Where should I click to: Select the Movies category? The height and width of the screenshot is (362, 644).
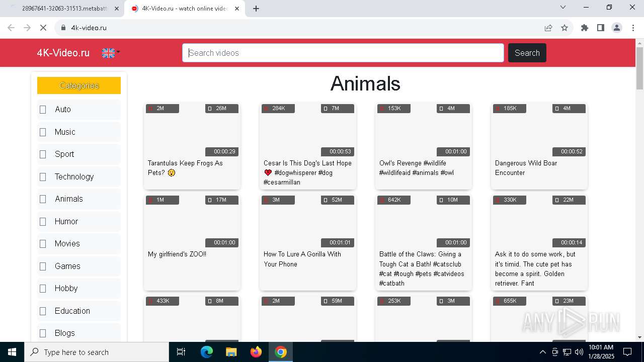coord(79,243)
